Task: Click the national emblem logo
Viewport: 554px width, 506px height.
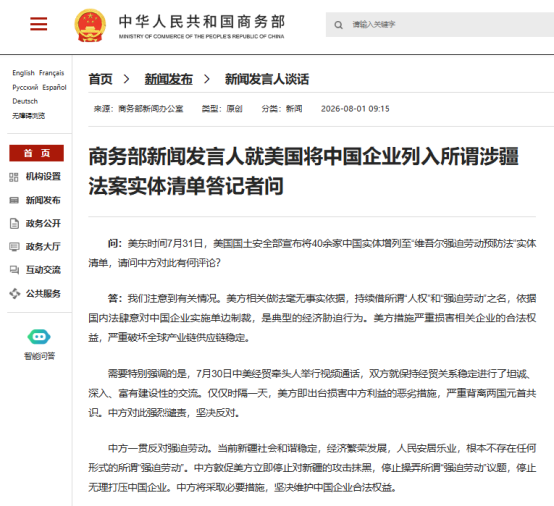Action: pyautogui.click(x=90, y=25)
